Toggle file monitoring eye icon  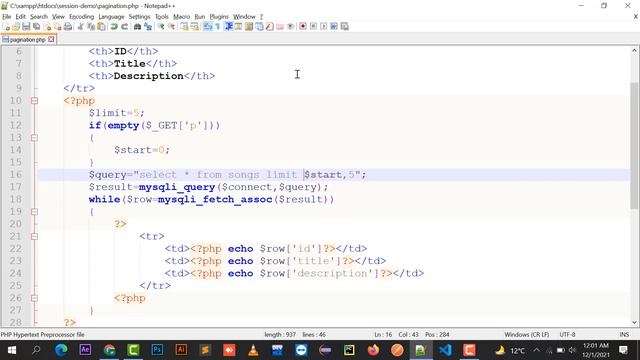[x=290, y=27]
